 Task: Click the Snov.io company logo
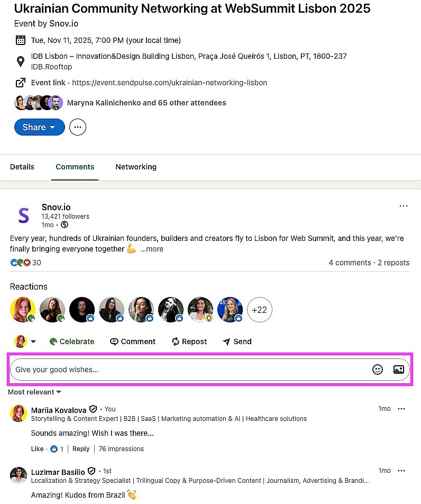click(x=23, y=214)
